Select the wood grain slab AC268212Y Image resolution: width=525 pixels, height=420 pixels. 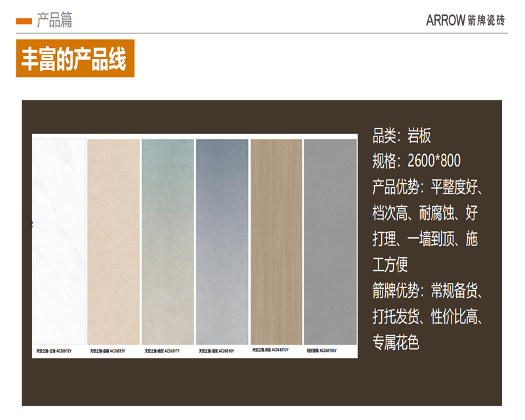(x=276, y=241)
